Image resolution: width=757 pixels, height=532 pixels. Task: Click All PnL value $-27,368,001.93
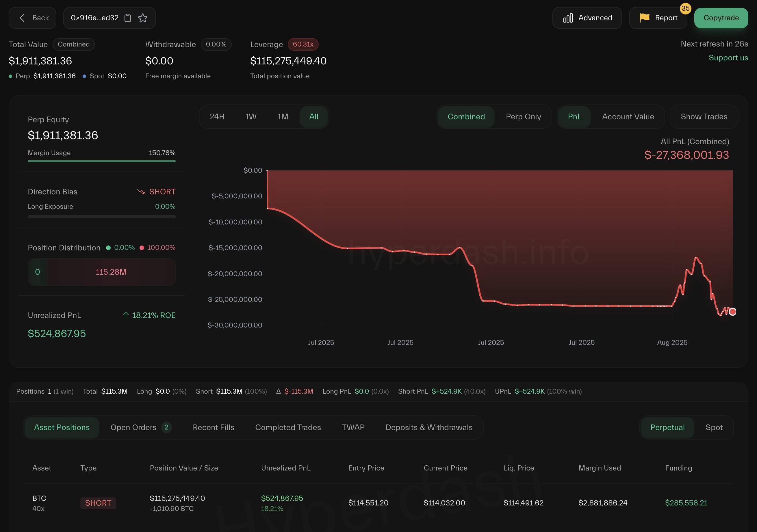pyautogui.click(x=687, y=155)
